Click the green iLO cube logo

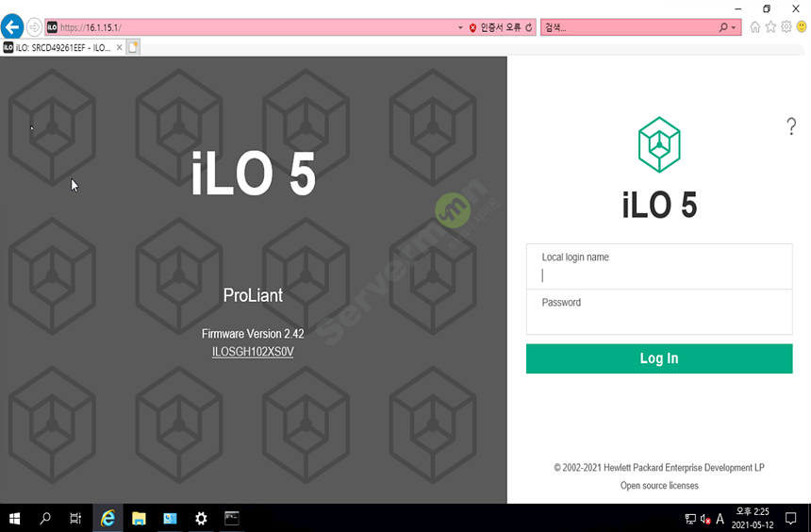(659, 145)
